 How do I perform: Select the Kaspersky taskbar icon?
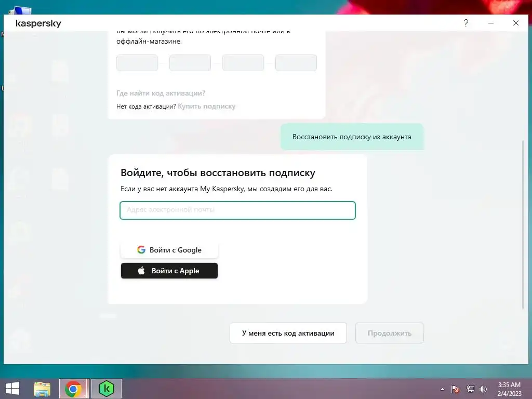coord(106,389)
